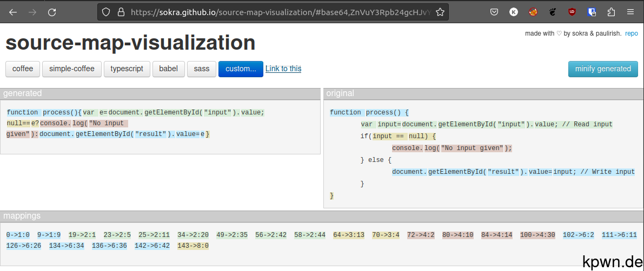Click mapping 102->6:2
This screenshot has height=271, width=644.
(579, 235)
